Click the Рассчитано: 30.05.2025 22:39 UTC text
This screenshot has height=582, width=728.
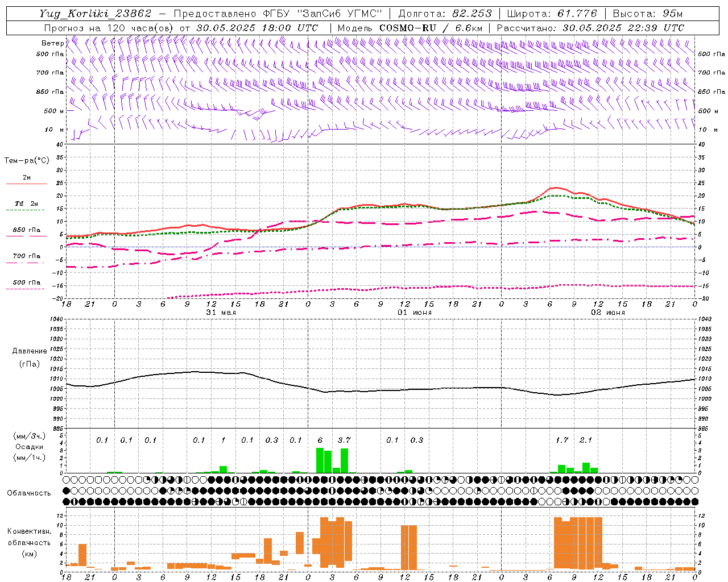click(590, 27)
